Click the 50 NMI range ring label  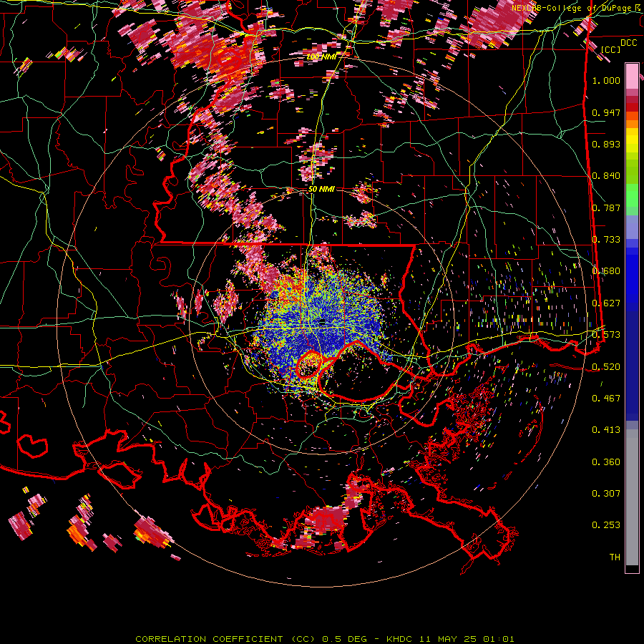tap(321, 190)
